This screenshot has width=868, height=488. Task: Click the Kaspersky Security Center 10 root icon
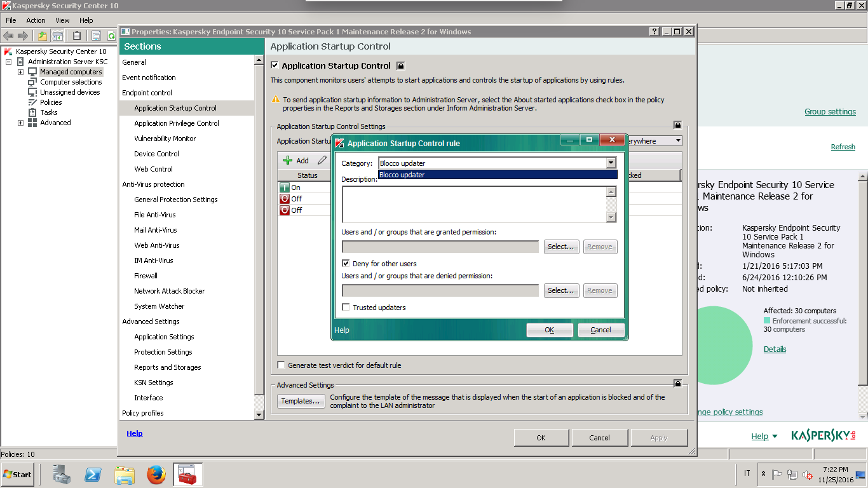point(8,51)
